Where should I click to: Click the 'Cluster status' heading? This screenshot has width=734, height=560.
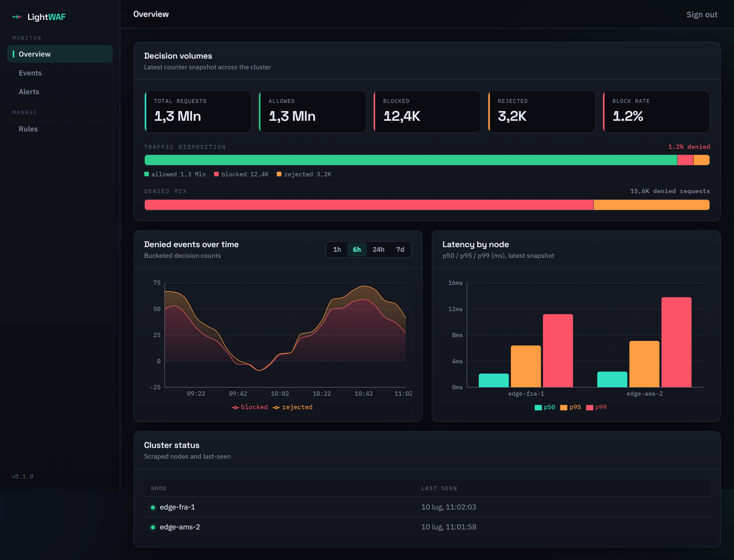click(172, 445)
